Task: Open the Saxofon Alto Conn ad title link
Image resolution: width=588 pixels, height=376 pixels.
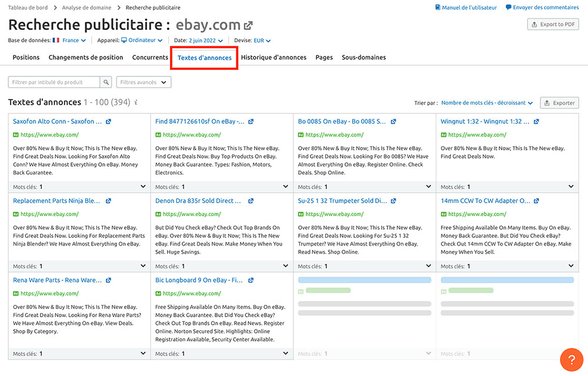Action: [58, 122]
